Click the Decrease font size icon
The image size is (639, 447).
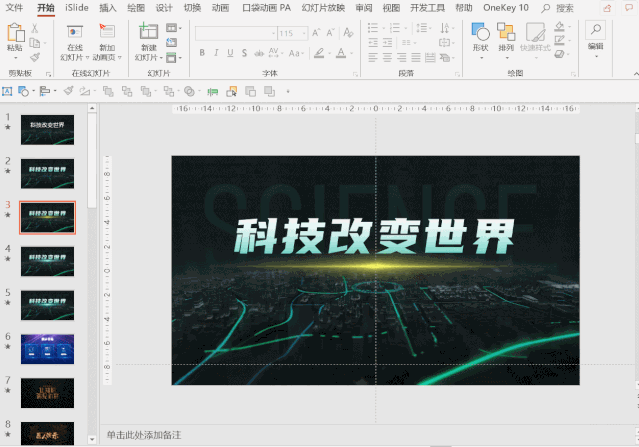(x=331, y=33)
